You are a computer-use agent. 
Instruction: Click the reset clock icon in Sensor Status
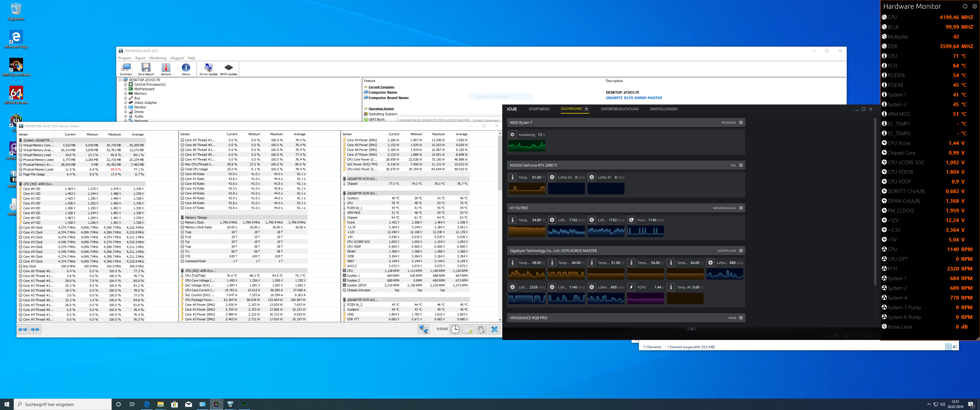(x=455, y=329)
